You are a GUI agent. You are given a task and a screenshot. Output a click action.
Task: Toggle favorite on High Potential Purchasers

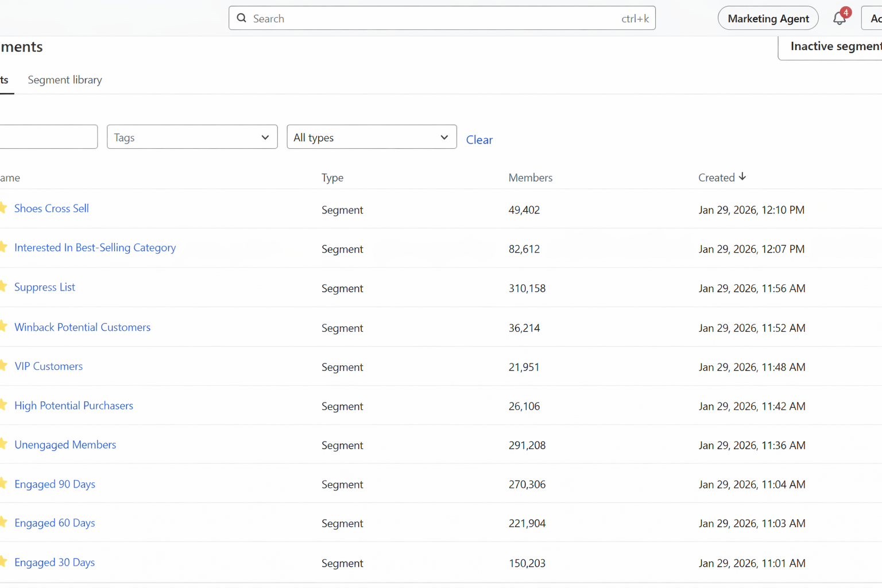(3, 405)
